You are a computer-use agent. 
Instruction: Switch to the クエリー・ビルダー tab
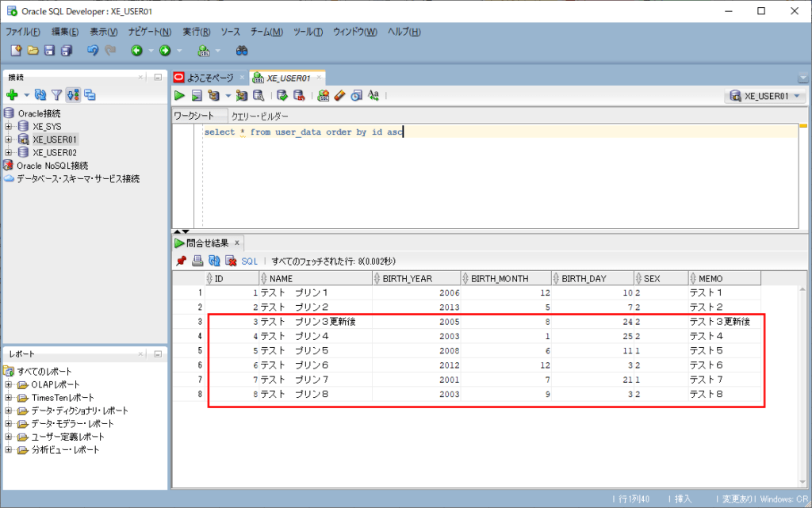pos(259,116)
